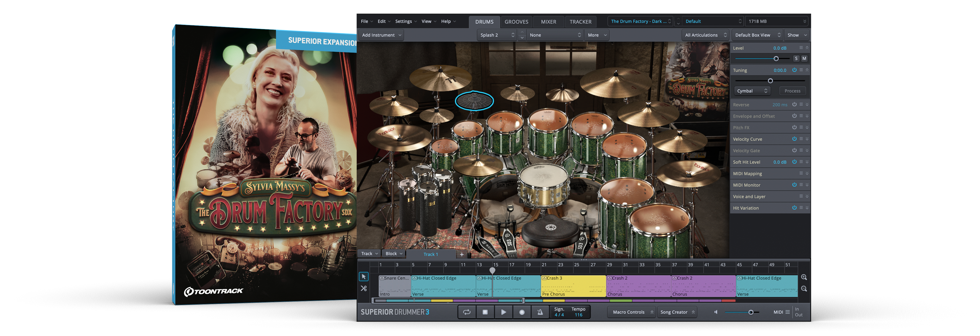Open the Settings menu
This screenshot has height=336, width=980.
pyautogui.click(x=403, y=21)
